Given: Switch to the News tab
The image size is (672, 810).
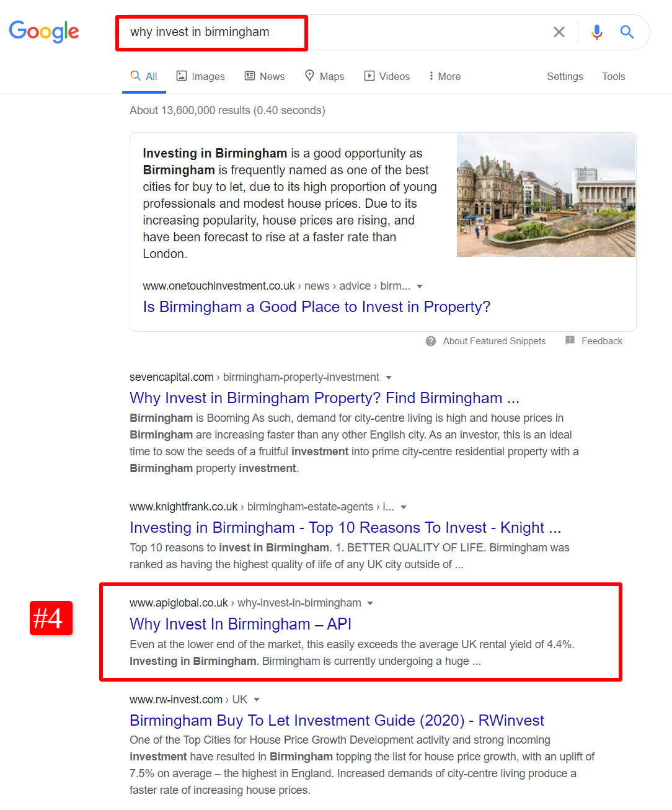Looking at the screenshot, I should 265,76.
